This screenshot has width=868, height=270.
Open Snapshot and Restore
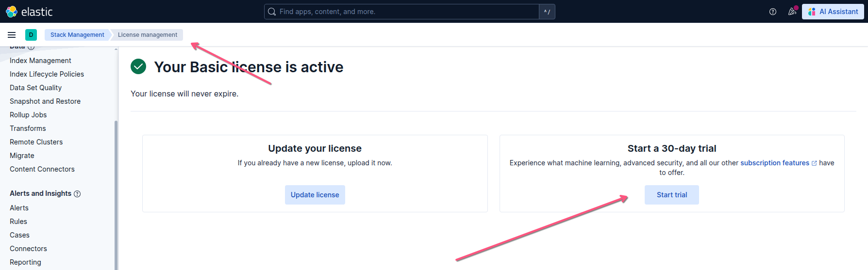pyautogui.click(x=45, y=101)
